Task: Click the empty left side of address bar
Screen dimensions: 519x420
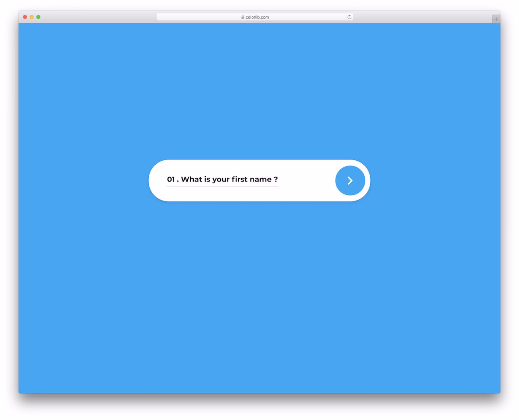Action: [x=195, y=17]
